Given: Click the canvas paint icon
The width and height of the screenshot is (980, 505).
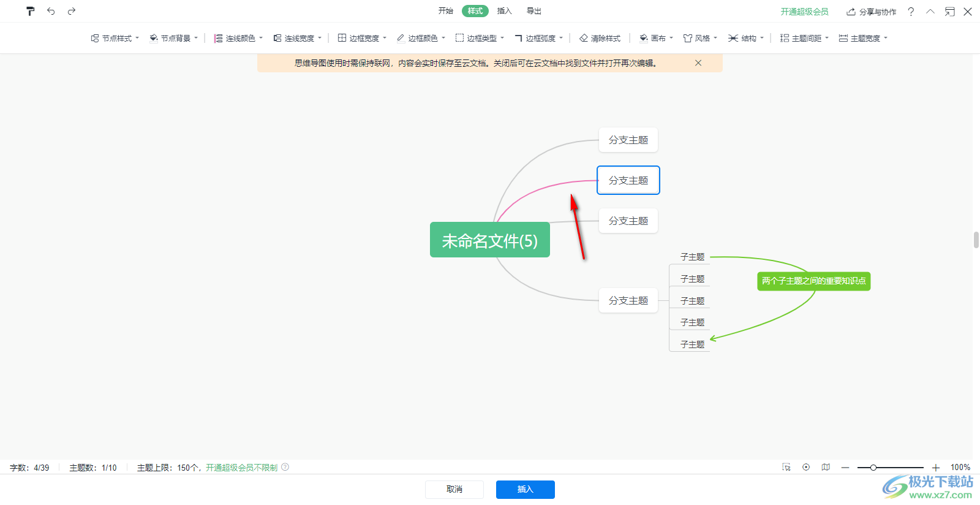Looking at the screenshot, I should pos(644,38).
